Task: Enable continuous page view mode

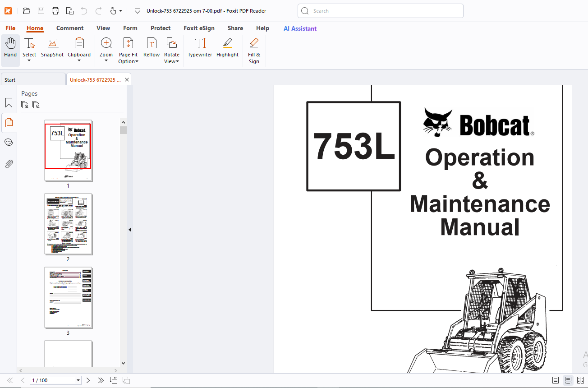Action: click(x=568, y=380)
